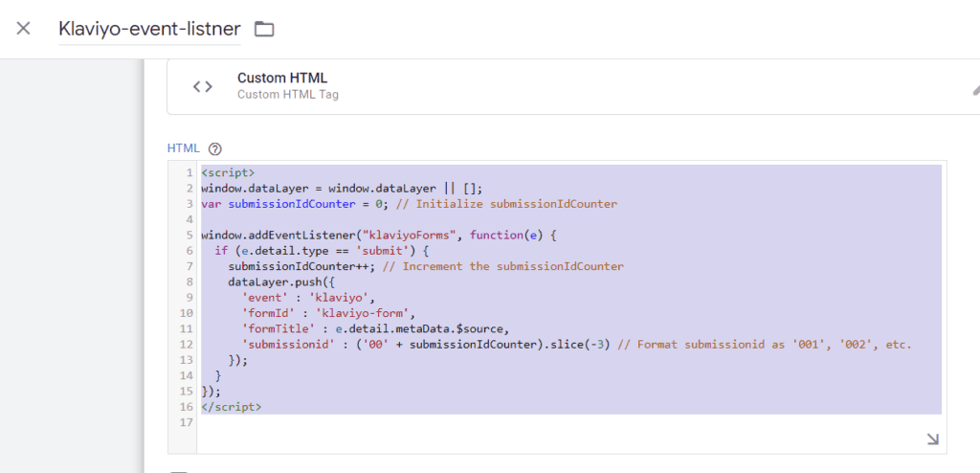Place cursor on the opening script tag line
980x473 pixels.
(228, 173)
